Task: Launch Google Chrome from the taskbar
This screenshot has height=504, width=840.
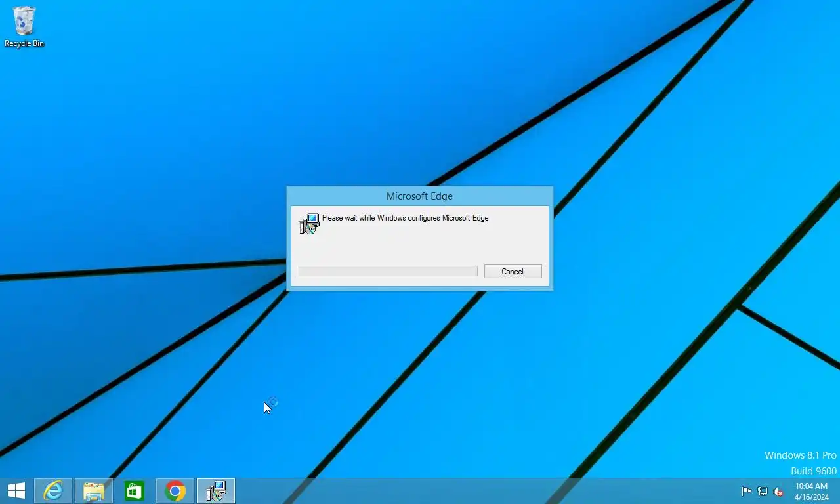Action: point(175,491)
